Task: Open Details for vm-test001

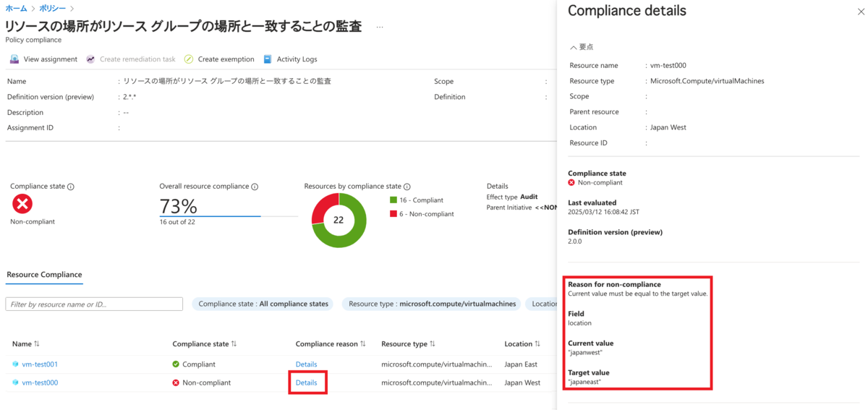Action: pyautogui.click(x=306, y=364)
